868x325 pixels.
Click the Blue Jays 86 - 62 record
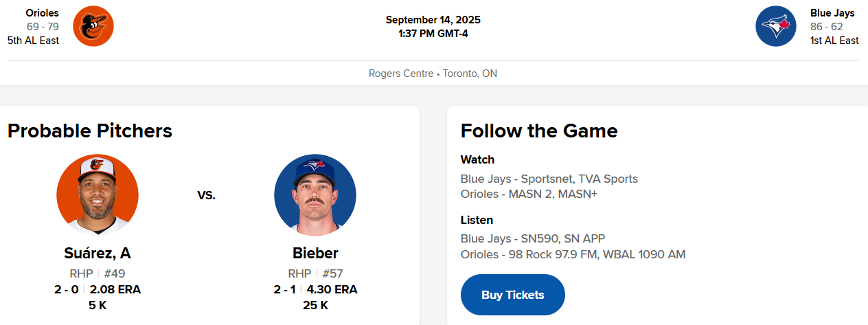826,27
